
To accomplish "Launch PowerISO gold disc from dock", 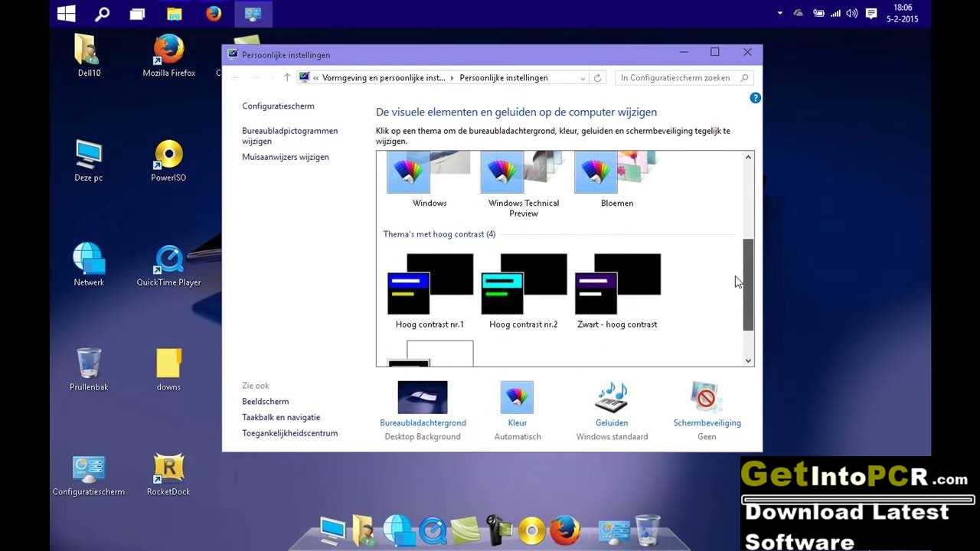I will pyautogui.click(x=531, y=530).
